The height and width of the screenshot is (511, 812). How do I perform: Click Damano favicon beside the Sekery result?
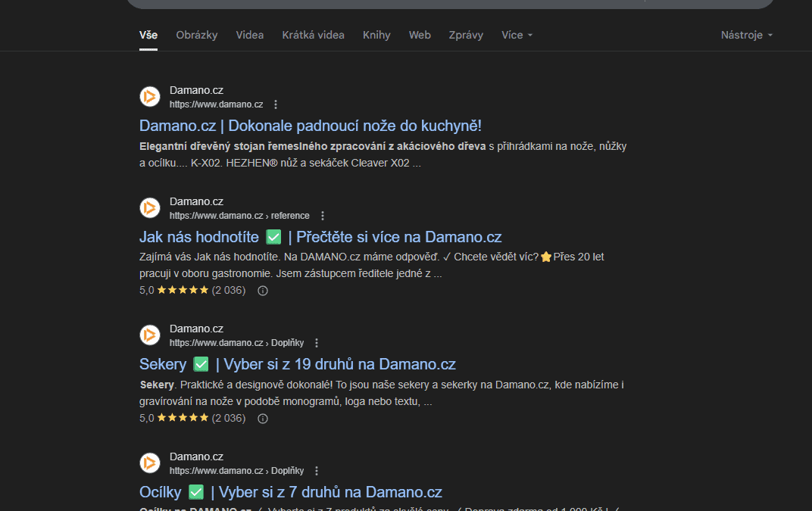point(150,335)
